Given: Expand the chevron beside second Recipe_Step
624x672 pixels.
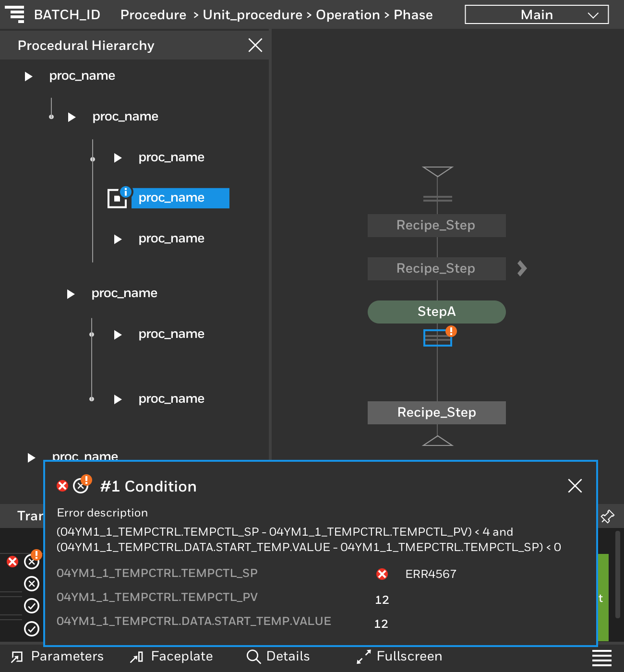Looking at the screenshot, I should (x=522, y=268).
